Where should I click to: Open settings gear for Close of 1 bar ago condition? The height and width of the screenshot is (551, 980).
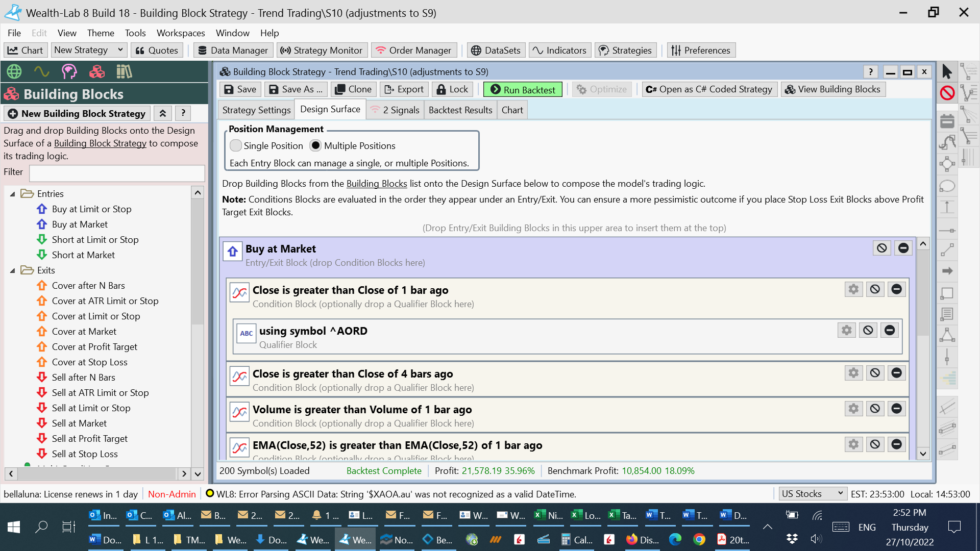(853, 289)
